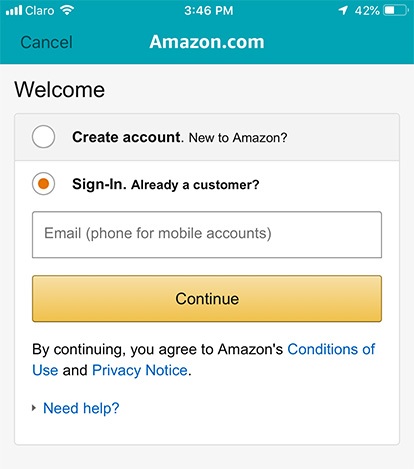Tap the Sign-In. Already a customer? label
Viewport: 414px width, 469px height.
[166, 184]
